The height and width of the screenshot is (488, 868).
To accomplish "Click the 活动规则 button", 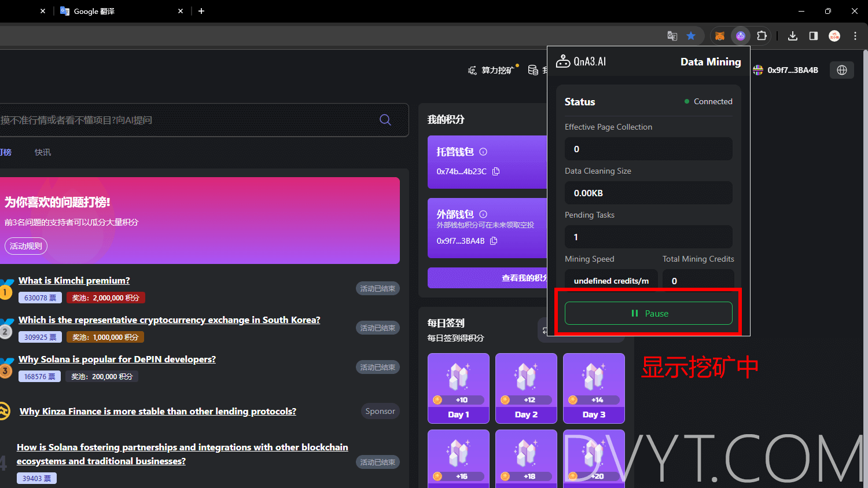I will click(26, 246).
